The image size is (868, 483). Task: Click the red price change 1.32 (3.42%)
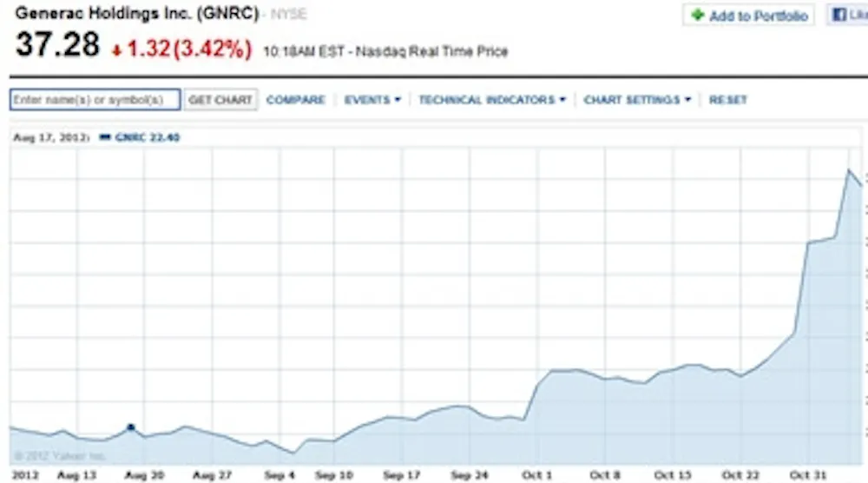point(182,50)
